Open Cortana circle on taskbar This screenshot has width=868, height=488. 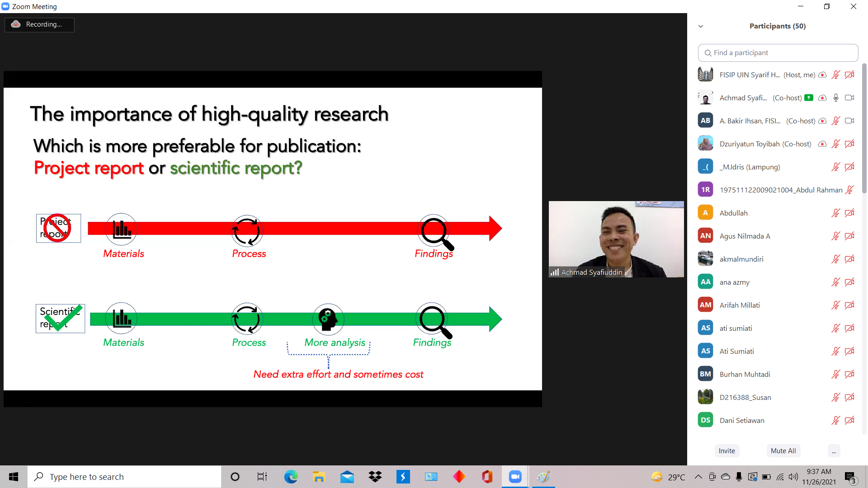235,477
